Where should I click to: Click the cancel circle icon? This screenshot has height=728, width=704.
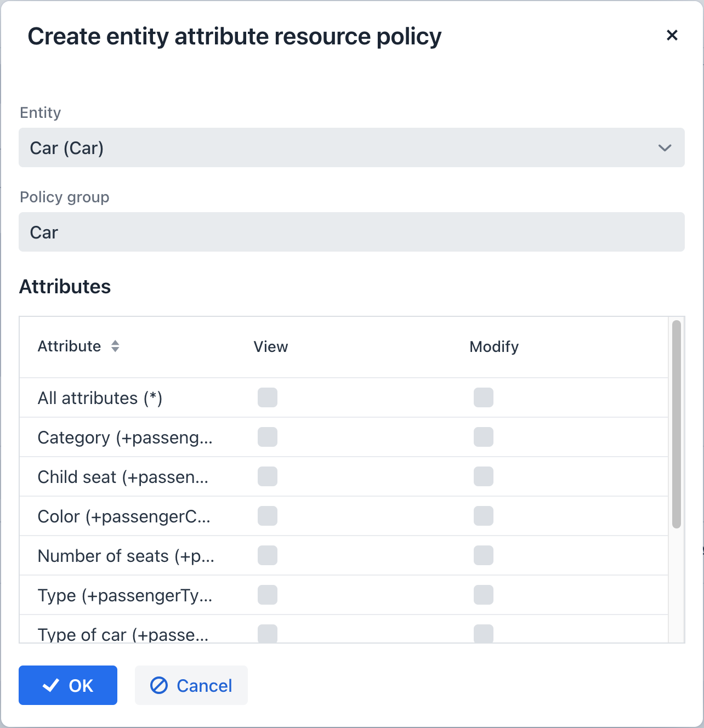click(x=158, y=685)
